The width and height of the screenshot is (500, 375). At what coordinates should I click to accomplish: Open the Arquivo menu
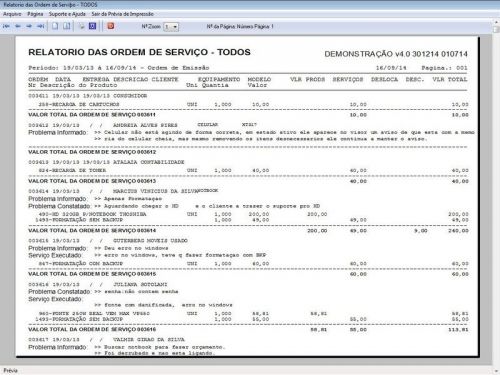click(x=12, y=14)
